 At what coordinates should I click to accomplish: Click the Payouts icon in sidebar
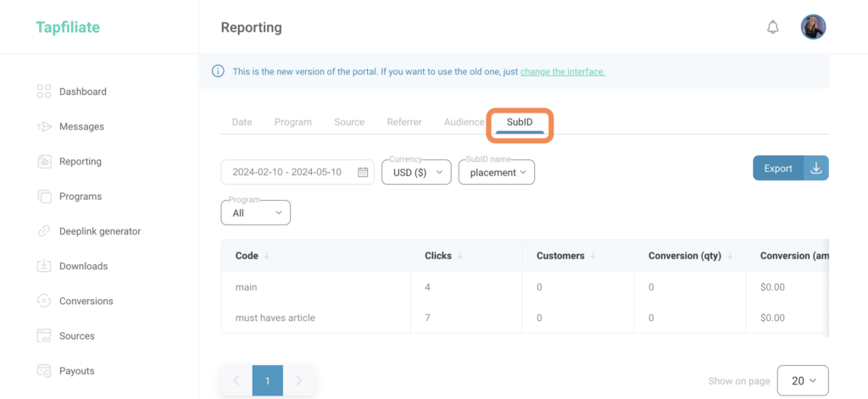pos(44,371)
